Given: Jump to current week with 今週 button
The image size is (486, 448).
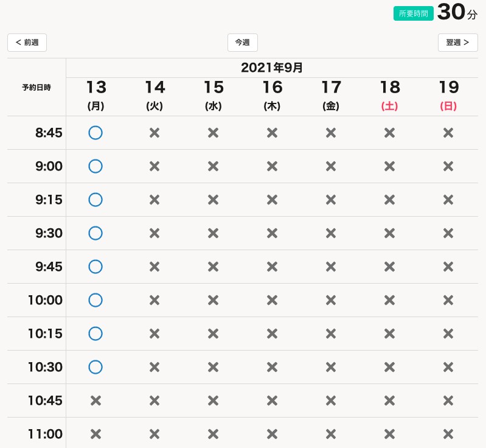Looking at the screenshot, I should click(242, 43).
